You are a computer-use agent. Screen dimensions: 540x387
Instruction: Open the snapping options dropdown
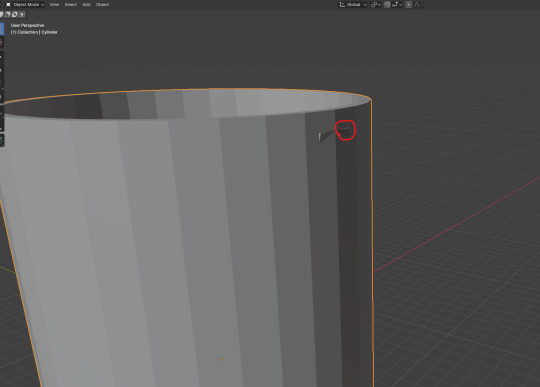[397, 4]
